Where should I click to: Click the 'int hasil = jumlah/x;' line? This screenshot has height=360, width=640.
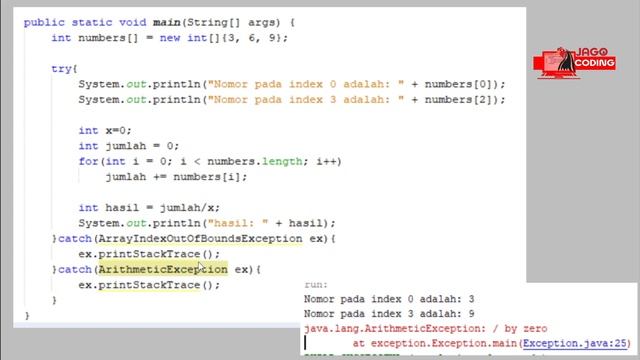pos(149,208)
